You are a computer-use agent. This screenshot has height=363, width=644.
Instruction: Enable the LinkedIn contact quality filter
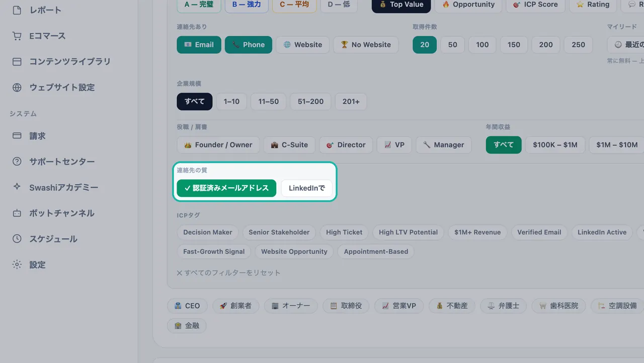[307, 188]
